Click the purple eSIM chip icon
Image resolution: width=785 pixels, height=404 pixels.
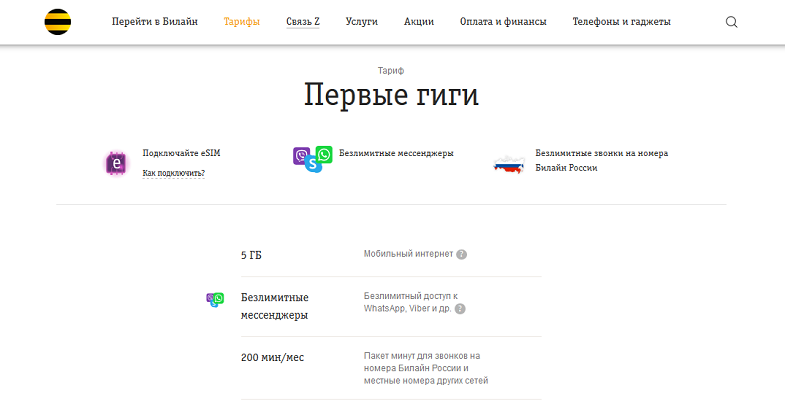117,163
